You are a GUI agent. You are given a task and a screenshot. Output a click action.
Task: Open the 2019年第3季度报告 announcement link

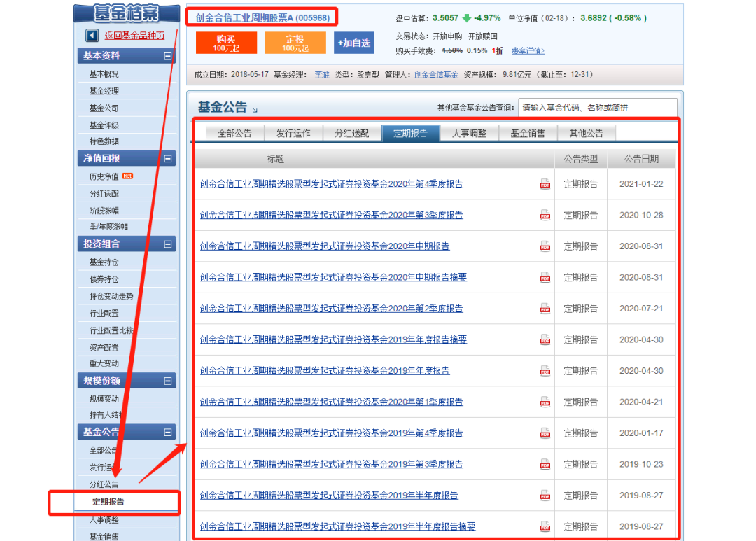[331, 464]
